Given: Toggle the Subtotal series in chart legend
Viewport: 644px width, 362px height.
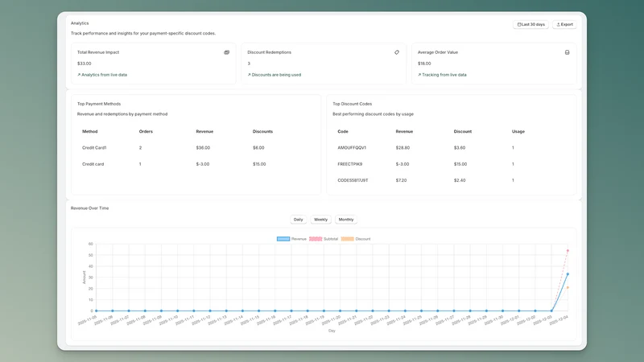Looking at the screenshot, I should (x=324, y=239).
